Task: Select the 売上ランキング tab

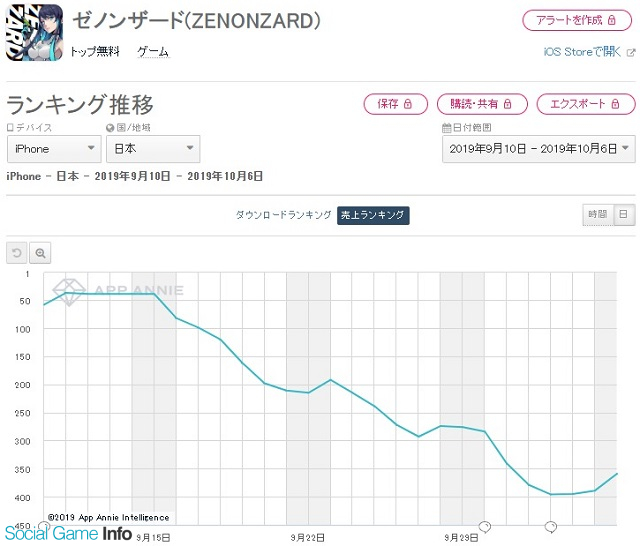Action: point(373,215)
